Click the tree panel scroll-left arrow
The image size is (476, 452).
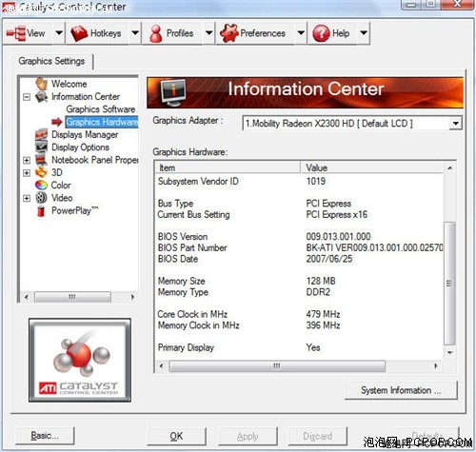click(27, 297)
